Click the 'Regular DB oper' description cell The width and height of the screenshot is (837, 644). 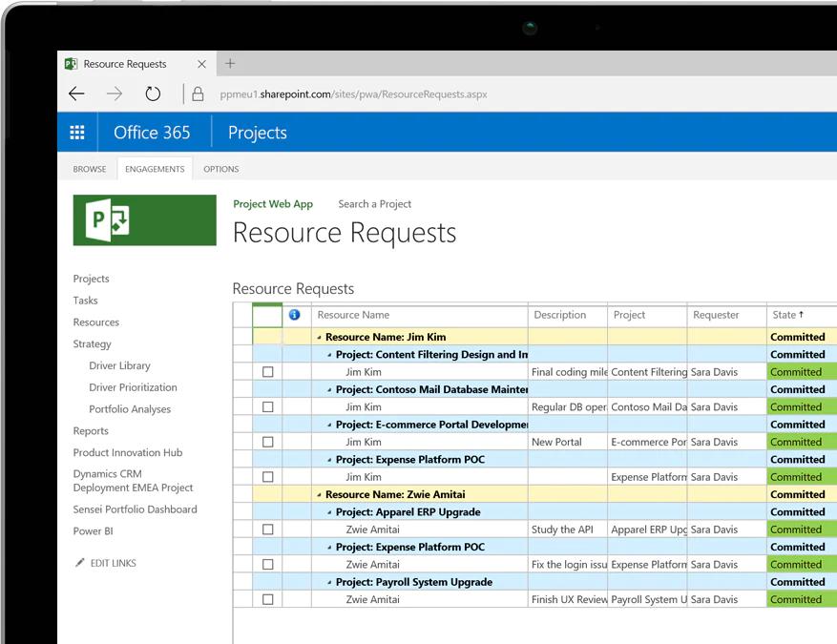tap(568, 407)
